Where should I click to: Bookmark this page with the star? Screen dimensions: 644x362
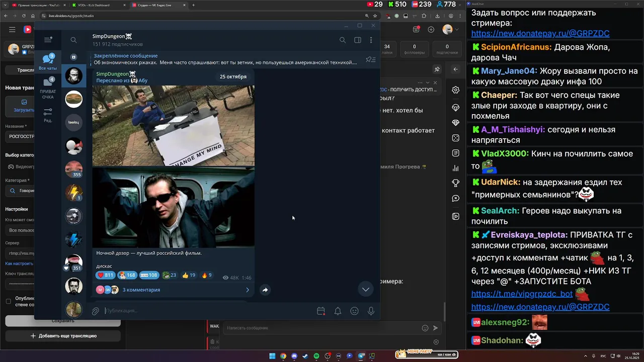[x=375, y=16]
